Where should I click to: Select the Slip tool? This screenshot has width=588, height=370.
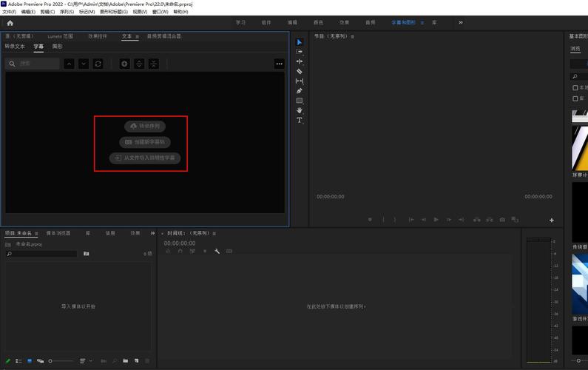click(x=300, y=81)
